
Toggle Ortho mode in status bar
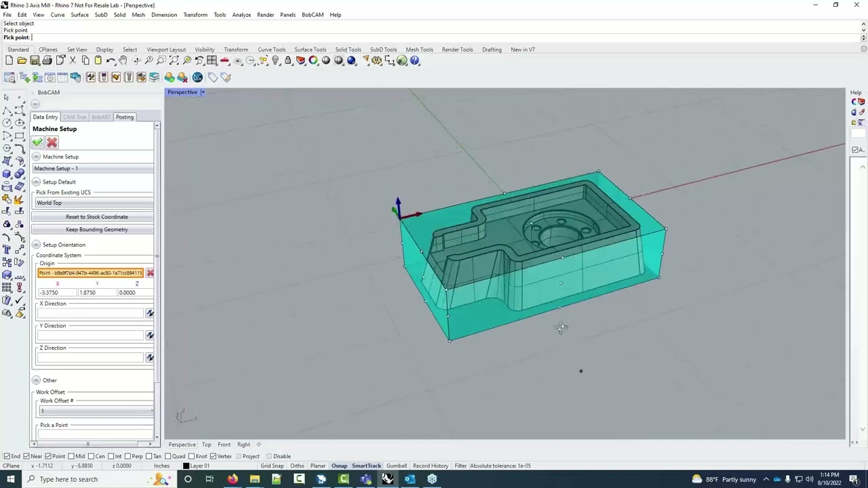297,466
